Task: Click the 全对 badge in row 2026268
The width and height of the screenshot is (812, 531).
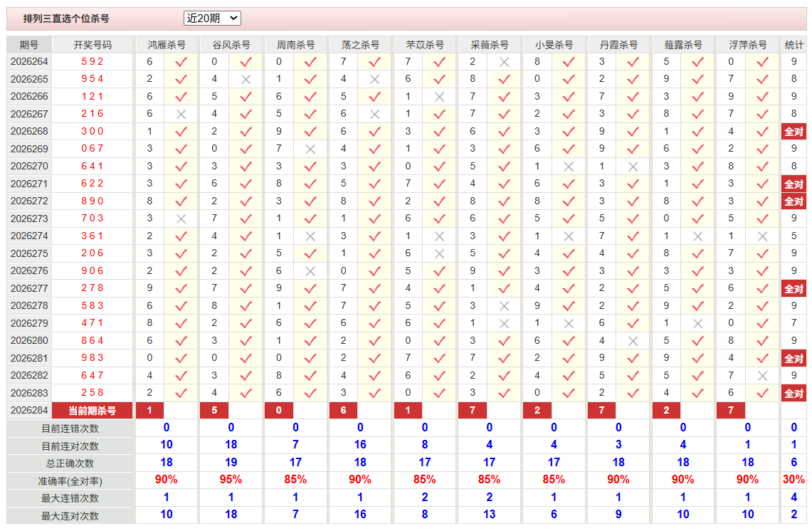Action: coord(794,132)
